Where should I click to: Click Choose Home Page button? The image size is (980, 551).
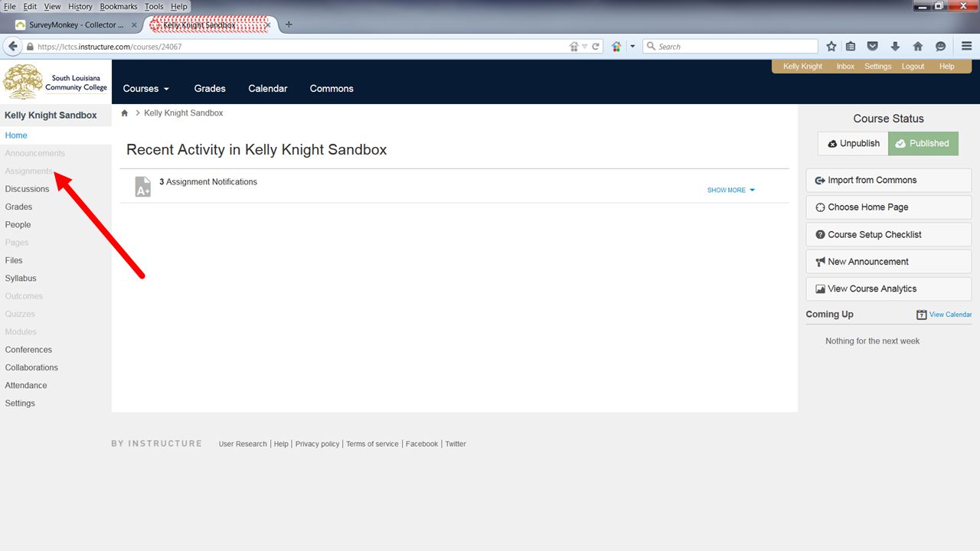(x=888, y=207)
